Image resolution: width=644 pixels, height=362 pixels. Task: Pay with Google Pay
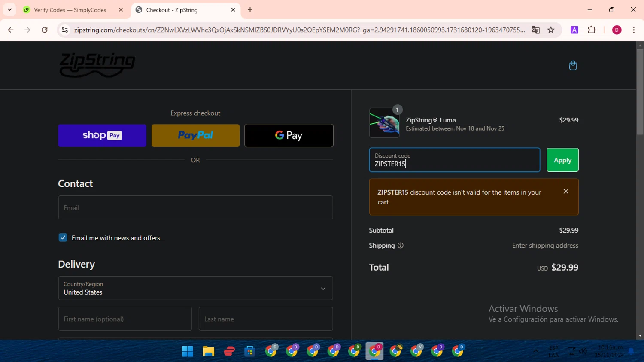pyautogui.click(x=289, y=136)
